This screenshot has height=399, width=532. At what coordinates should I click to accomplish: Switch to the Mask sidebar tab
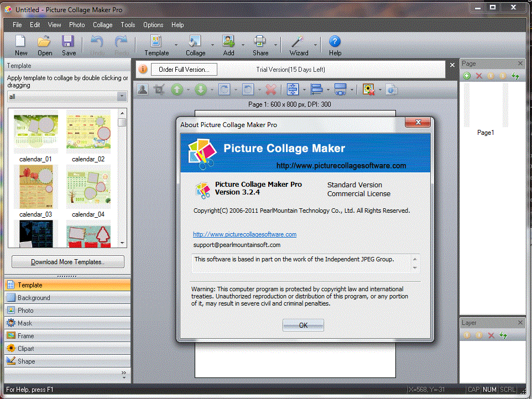tap(67, 323)
